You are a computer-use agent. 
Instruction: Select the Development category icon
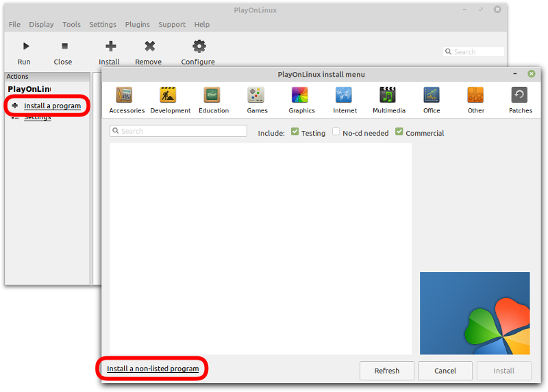click(168, 95)
